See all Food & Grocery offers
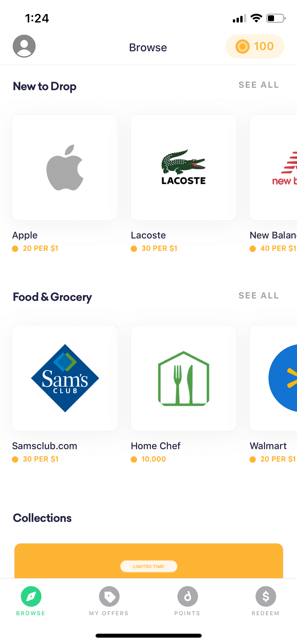297x644 pixels. (x=259, y=296)
